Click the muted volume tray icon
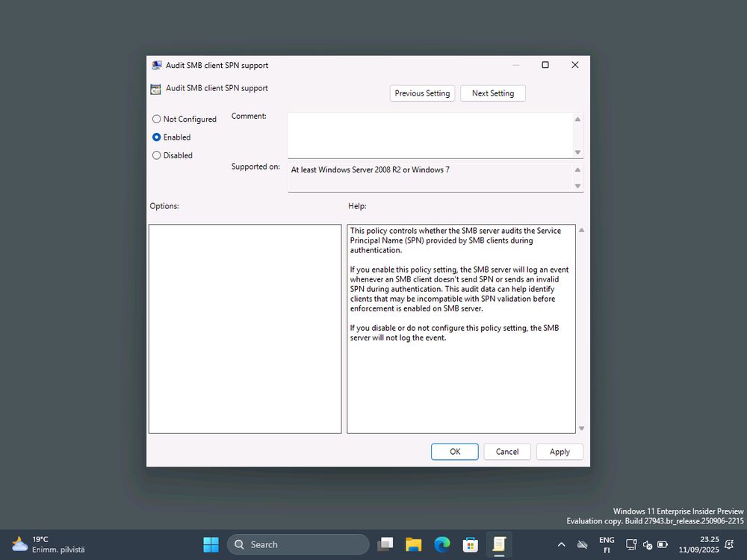The height and width of the screenshot is (560, 747). (x=648, y=545)
